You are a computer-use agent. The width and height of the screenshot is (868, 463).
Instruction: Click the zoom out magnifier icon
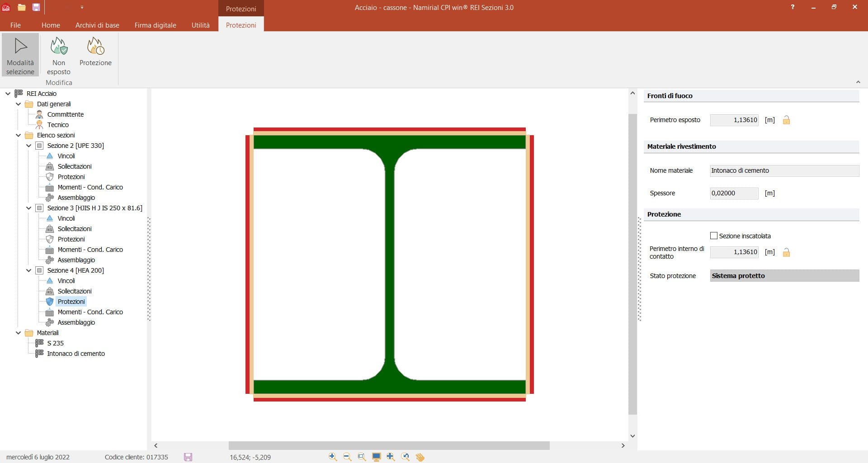tap(347, 457)
